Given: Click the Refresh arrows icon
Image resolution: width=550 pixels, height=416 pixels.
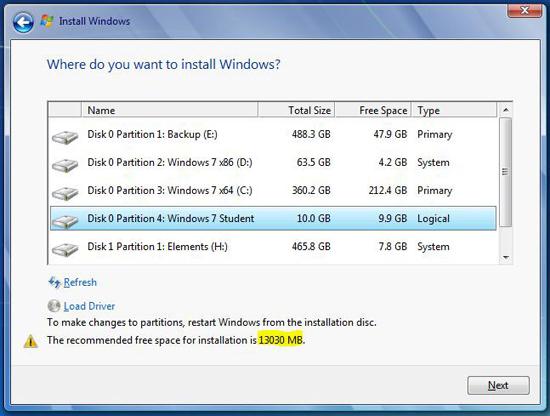Looking at the screenshot, I should click(54, 282).
